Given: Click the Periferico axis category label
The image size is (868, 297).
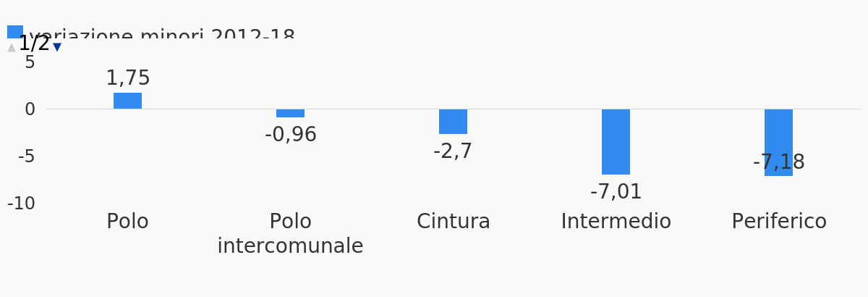Looking at the screenshot, I should 779,222.
